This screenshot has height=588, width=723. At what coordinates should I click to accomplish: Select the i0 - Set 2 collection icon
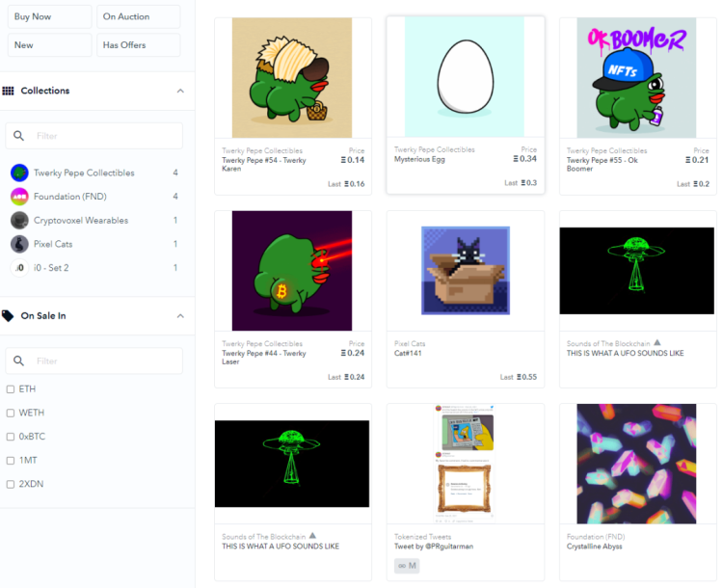[x=19, y=268]
